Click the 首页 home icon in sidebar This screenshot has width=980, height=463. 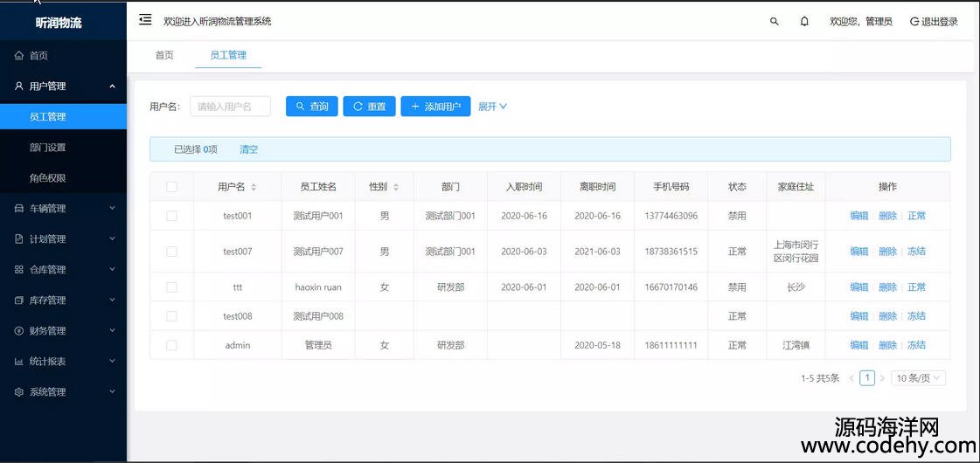tap(19, 55)
